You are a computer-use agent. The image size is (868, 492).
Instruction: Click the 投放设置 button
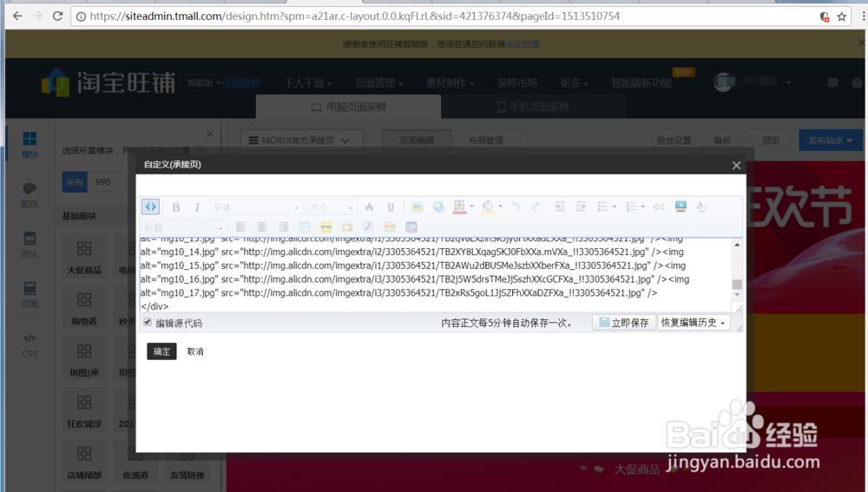coord(674,140)
